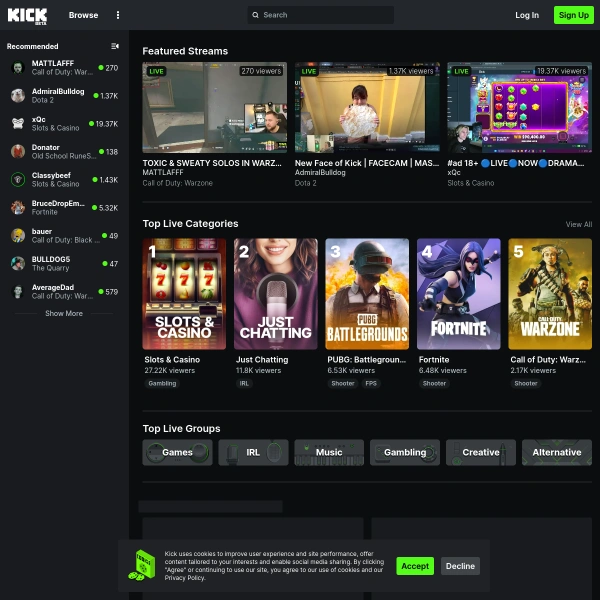
Task: Open MATTLAFFF's Warzone stream thumbnail
Action: tap(214, 108)
